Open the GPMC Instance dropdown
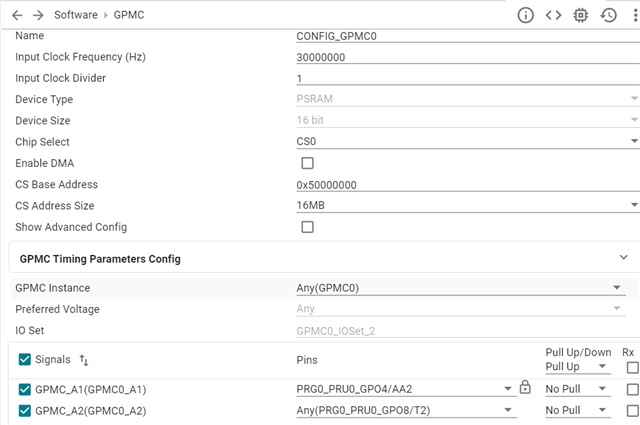 click(460, 288)
